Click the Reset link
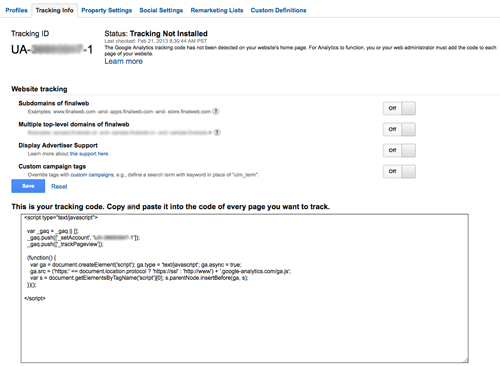This screenshot has height=366, width=500. pos(59,187)
